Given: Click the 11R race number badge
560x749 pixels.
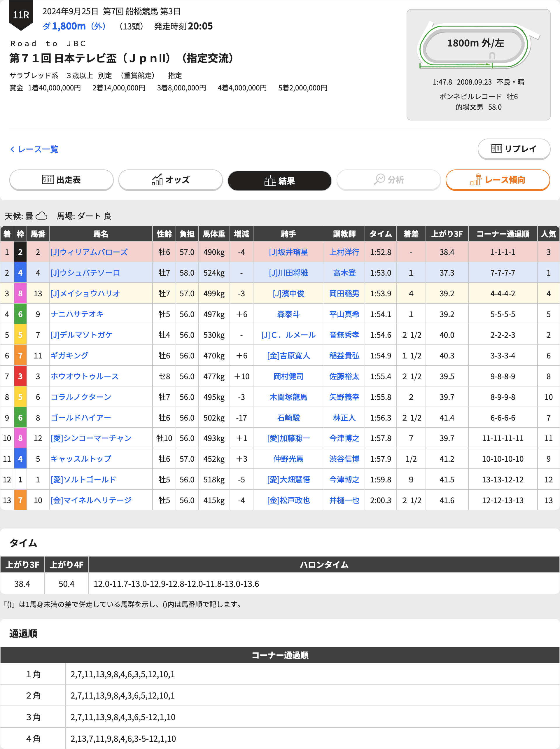Looking at the screenshot, I should (21, 15).
